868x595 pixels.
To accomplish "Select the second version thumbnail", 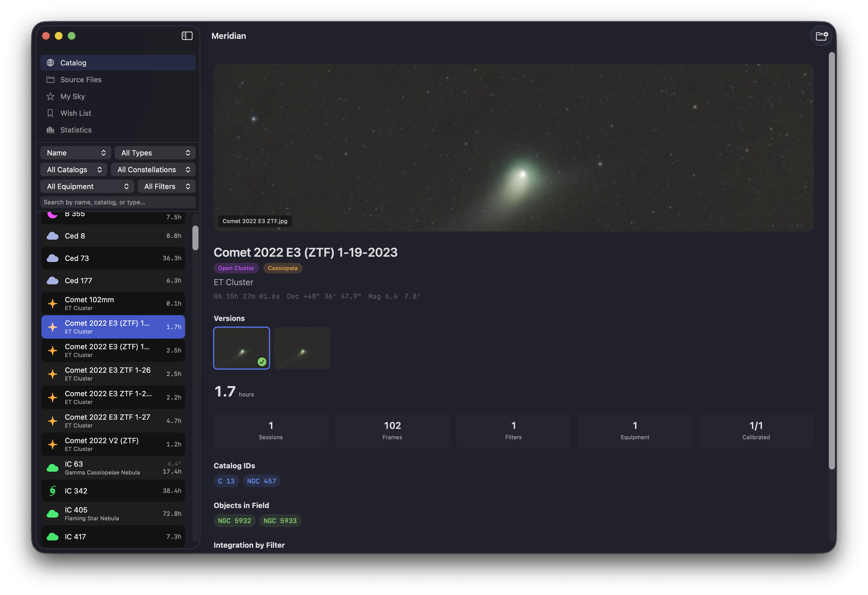I will click(x=302, y=348).
